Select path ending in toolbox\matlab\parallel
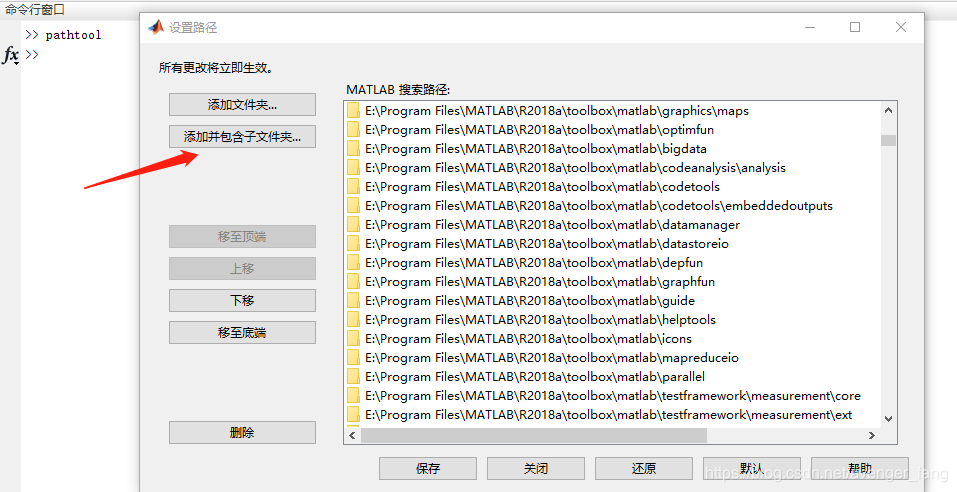 (535, 377)
